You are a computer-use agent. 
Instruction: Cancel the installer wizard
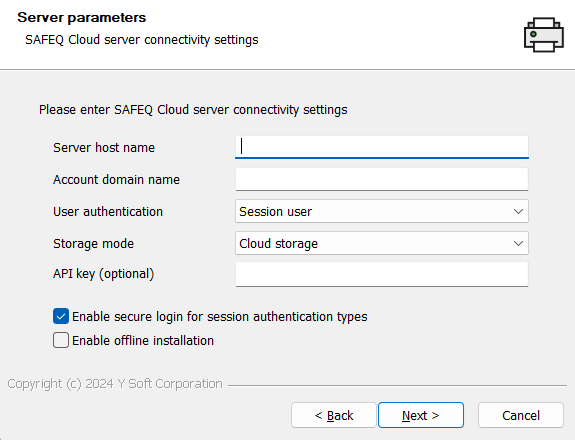click(521, 415)
